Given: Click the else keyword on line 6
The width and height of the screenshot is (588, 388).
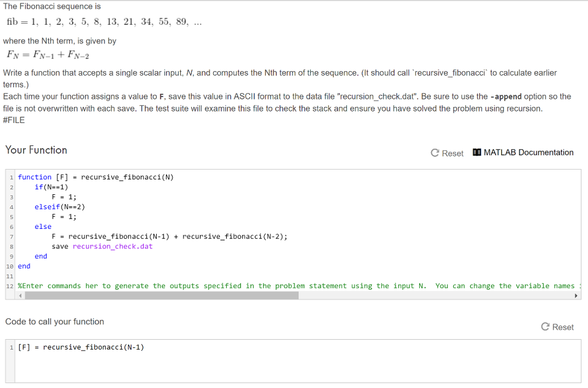Looking at the screenshot, I should tap(43, 226).
